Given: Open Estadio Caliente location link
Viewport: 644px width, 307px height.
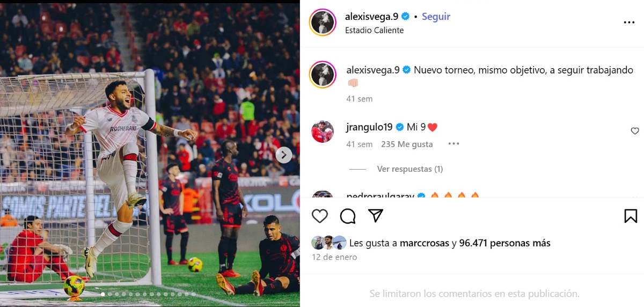Looking at the screenshot, I should [x=374, y=30].
